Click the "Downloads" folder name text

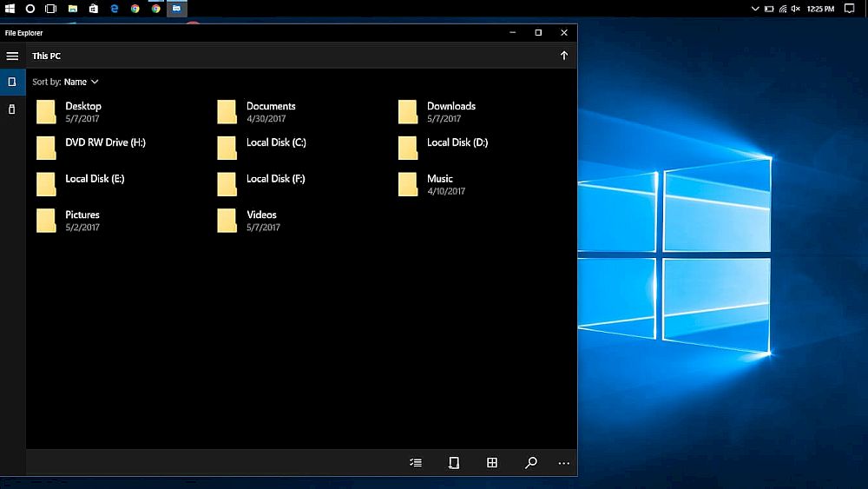(x=451, y=106)
